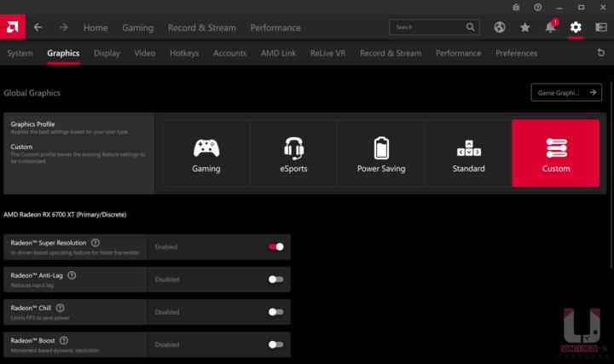Open the web browser globe icon
614x364 pixels.
(499, 27)
